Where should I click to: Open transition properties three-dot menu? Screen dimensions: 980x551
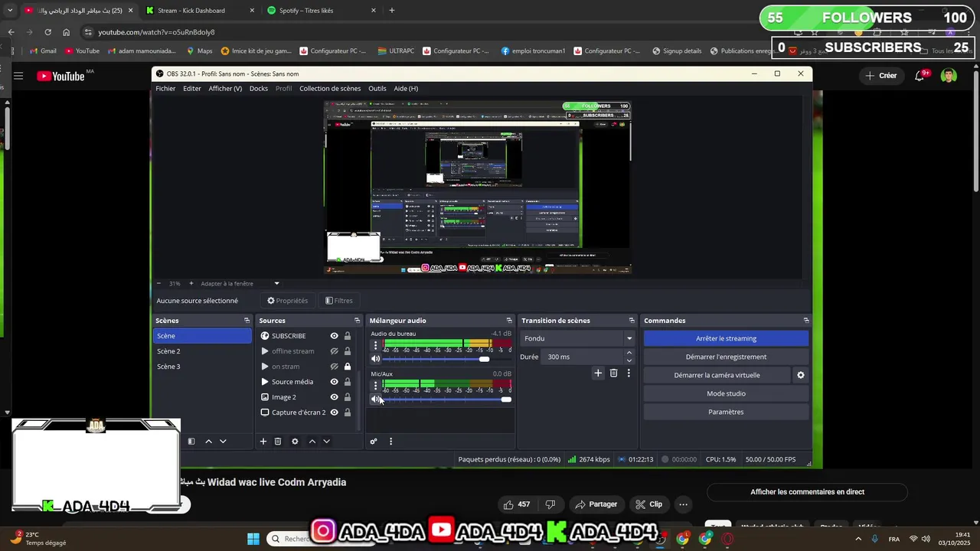coord(629,373)
